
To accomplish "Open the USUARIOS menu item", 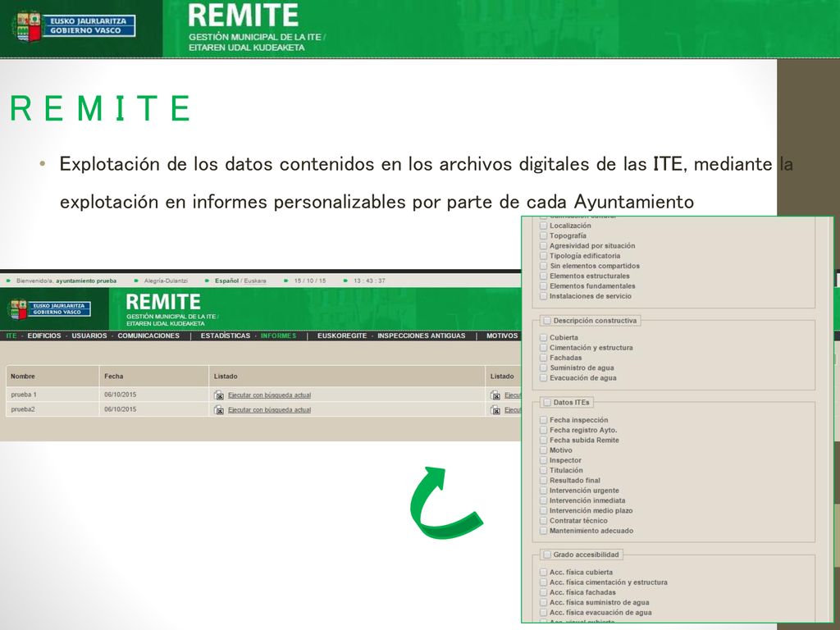I will click(89, 336).
